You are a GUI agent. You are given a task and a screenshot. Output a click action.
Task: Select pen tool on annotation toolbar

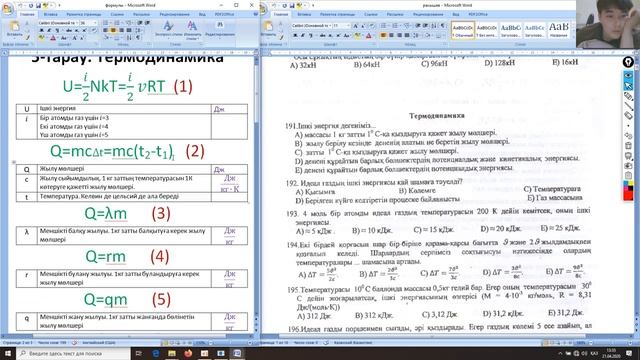point(628,96)
